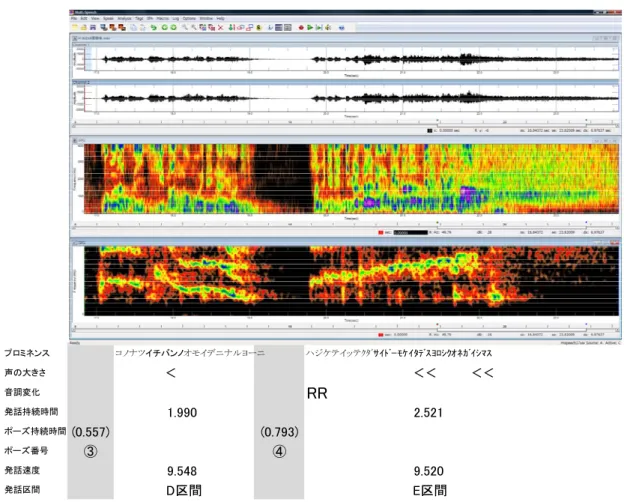Screen dimensions: 624x502
Task: Click the pause number '④'
Action: point(279,451)
